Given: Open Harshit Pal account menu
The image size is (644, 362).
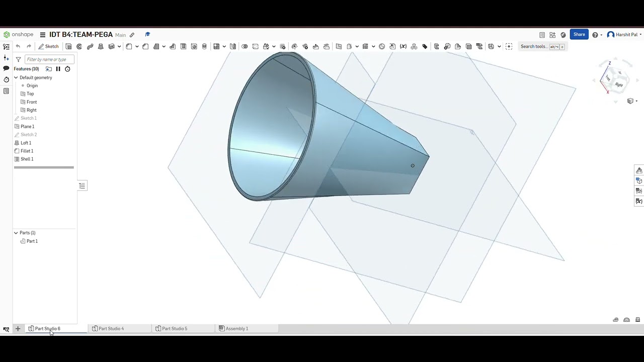Looking at the screenshot, I should click(623, 35).
